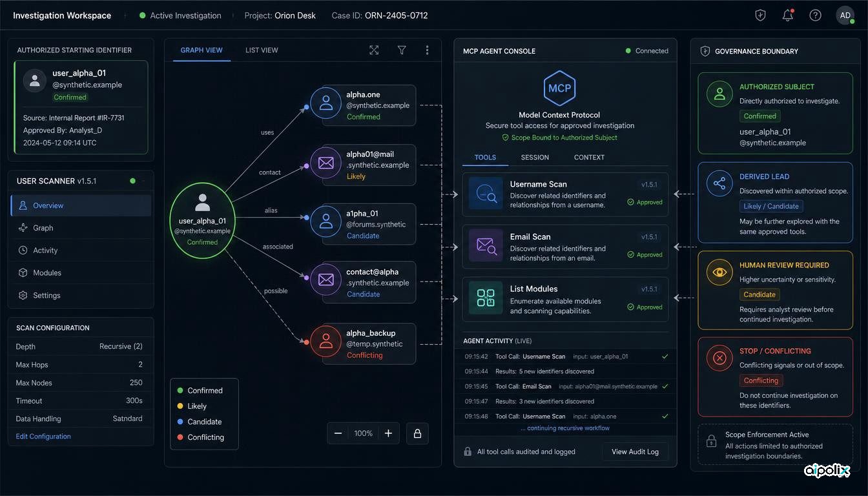Open the Edit Configuration link
Image resolution: width=868 pixels, height=496 pixels.
pos(43,437)
